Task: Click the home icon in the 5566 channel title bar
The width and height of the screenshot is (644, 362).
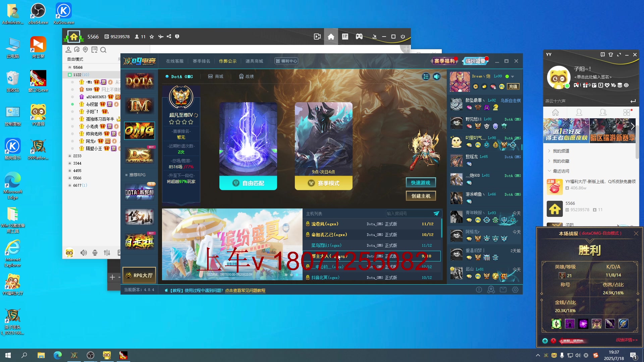Action: pos(331,37)
